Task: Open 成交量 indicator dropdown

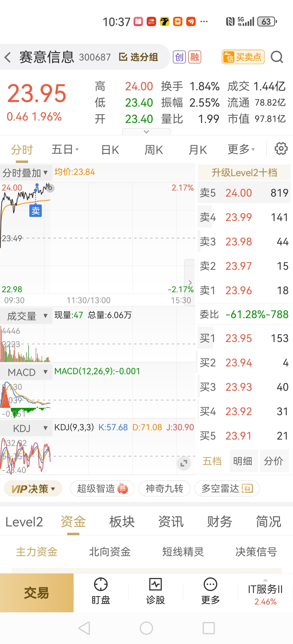Action: point(26,316)
